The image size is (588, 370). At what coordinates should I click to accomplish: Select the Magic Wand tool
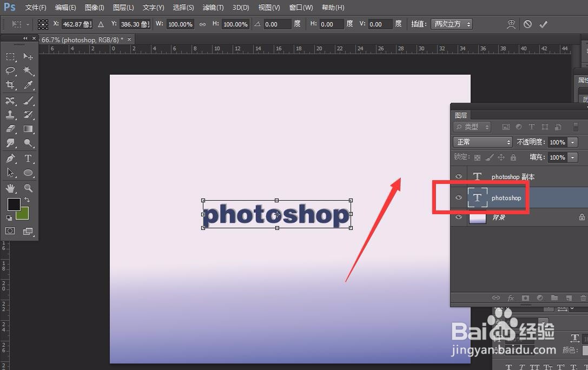pos(28,70)
